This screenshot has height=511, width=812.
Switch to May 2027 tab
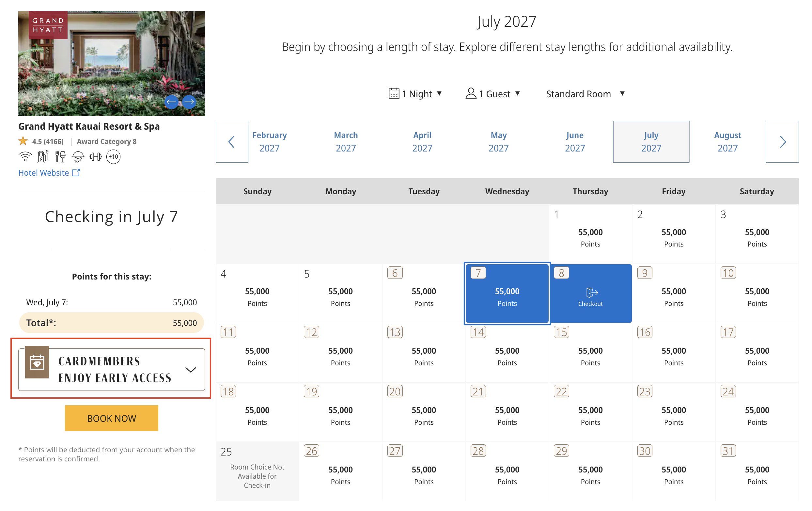click(498, 142)
